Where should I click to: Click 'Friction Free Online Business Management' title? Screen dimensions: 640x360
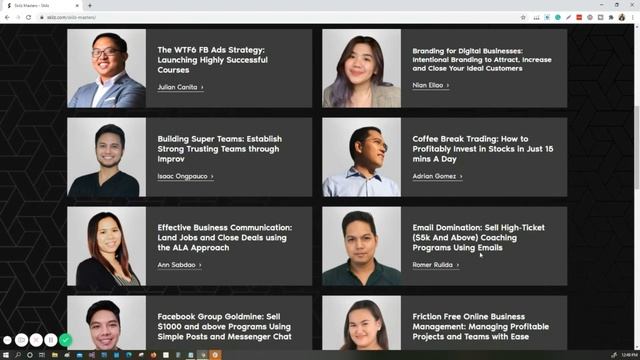pos(480,327)
